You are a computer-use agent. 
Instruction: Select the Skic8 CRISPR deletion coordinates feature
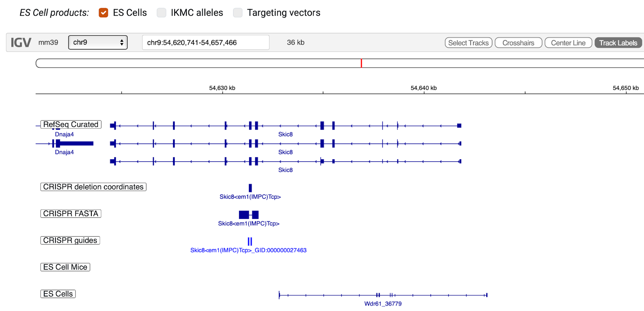250,188
